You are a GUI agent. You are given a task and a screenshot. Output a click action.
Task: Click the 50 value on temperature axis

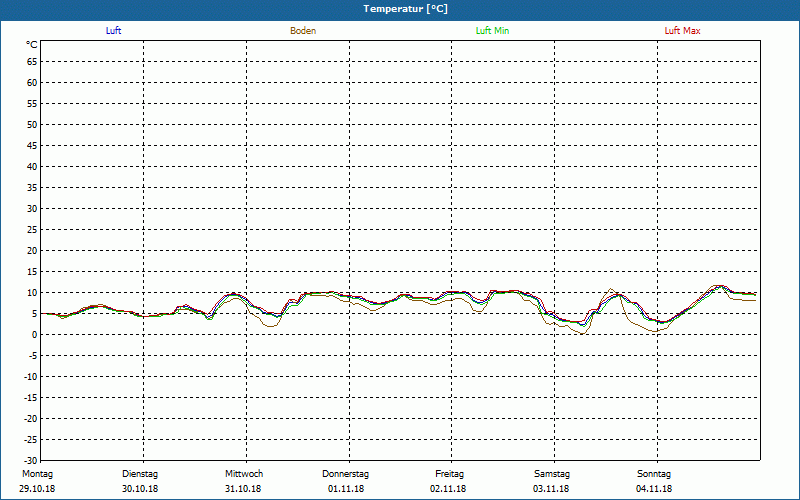(32, 124)
